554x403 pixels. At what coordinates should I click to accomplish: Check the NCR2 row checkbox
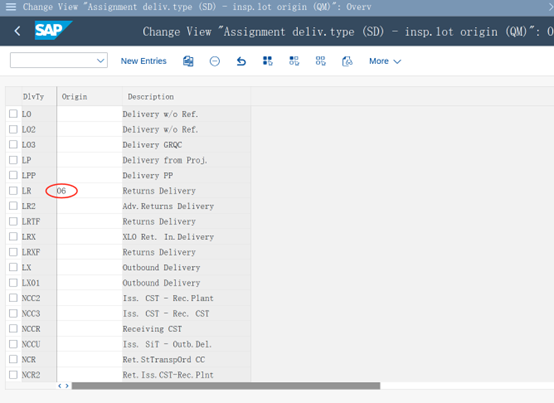coord(13,375)
